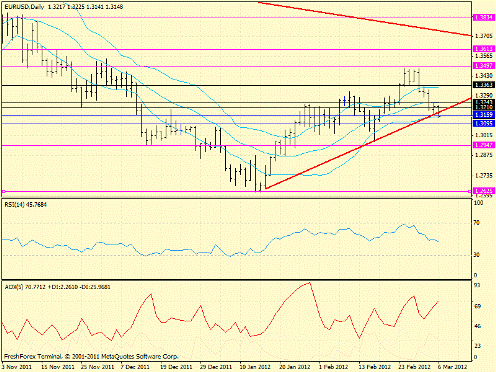Click the 1 Feb 2012 date label
The height and width of the screenshot is (372, 496).
tap(333, 367)
